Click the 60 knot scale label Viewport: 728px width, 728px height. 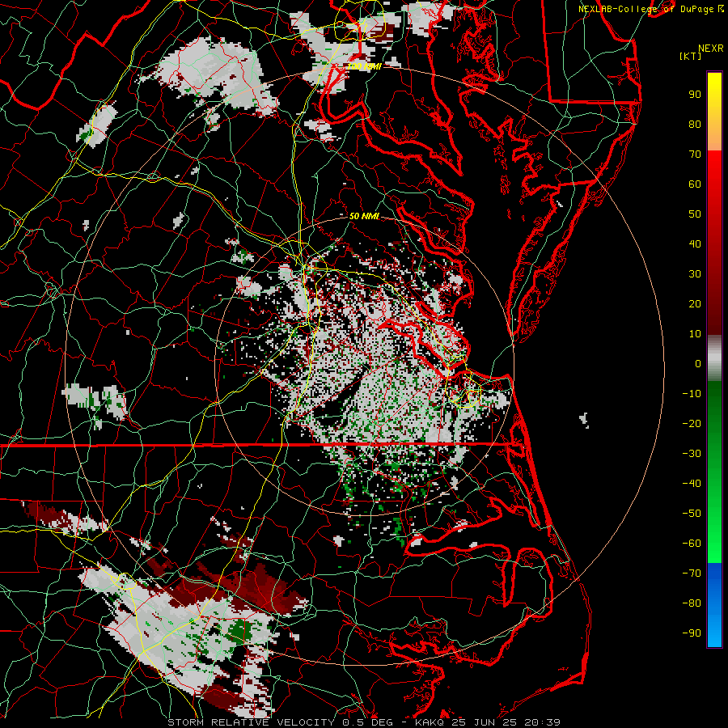click(x=695, y=184)
